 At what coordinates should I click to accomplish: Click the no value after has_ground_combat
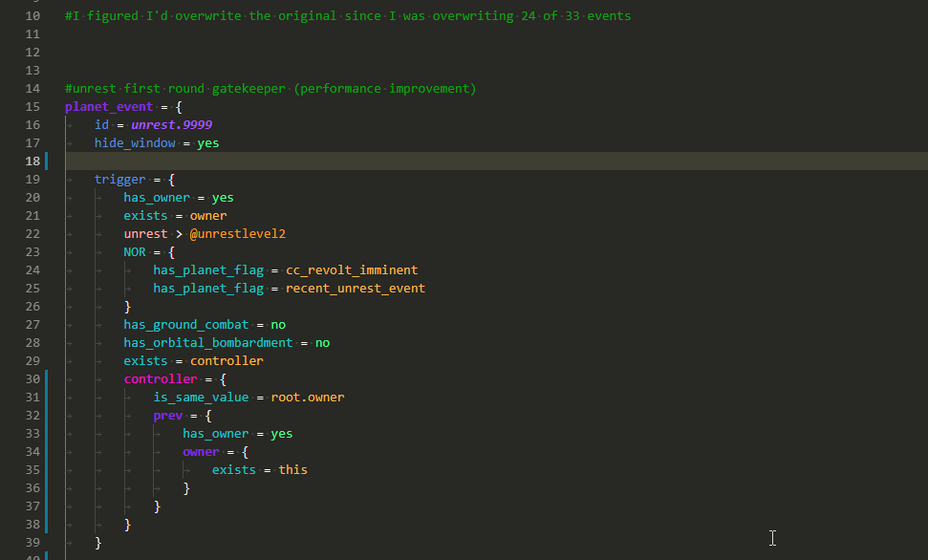(278, 325)
